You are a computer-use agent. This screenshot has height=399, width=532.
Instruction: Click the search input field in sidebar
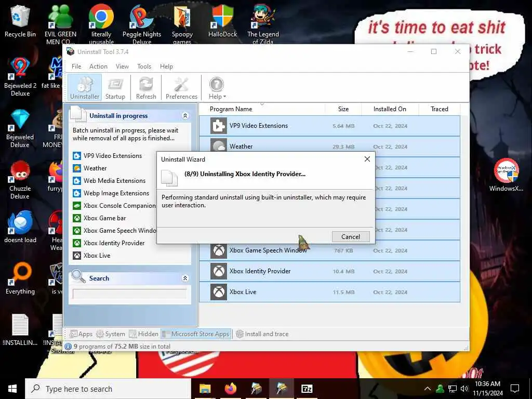[129, 294]
